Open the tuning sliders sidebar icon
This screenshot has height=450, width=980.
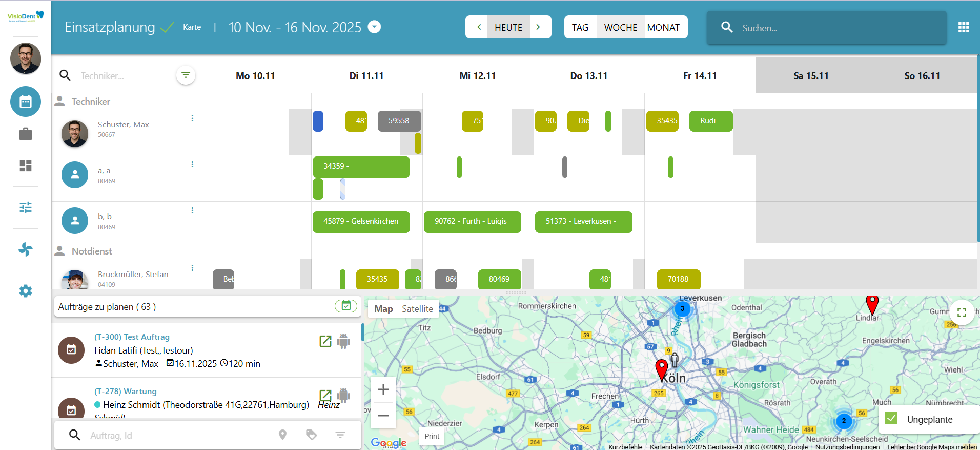tap(26, 207)
